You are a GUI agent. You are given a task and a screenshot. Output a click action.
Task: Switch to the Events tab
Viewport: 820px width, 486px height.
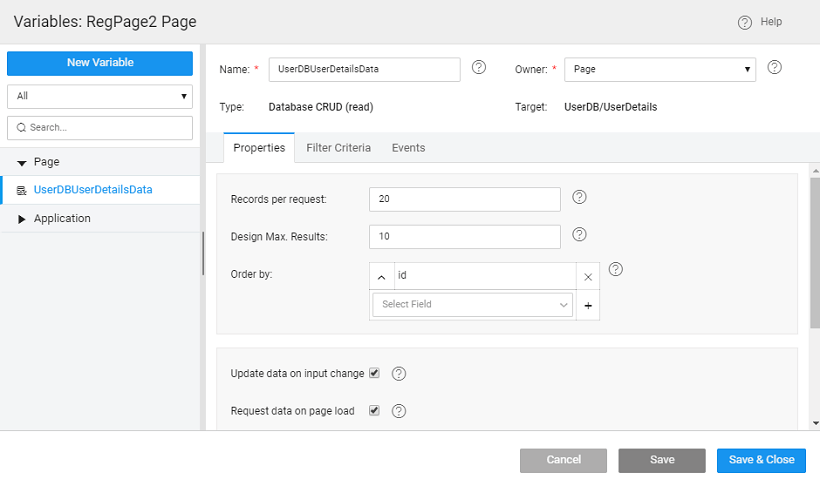point(408,148)
